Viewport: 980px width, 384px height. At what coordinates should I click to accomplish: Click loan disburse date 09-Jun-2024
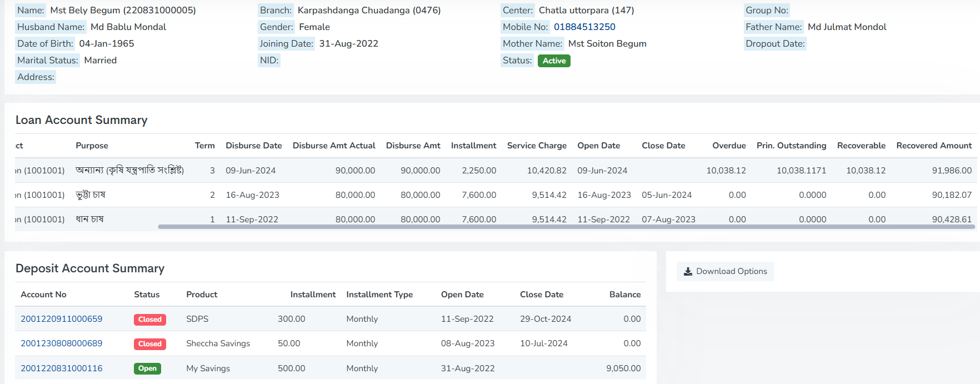tap(251, 171)
